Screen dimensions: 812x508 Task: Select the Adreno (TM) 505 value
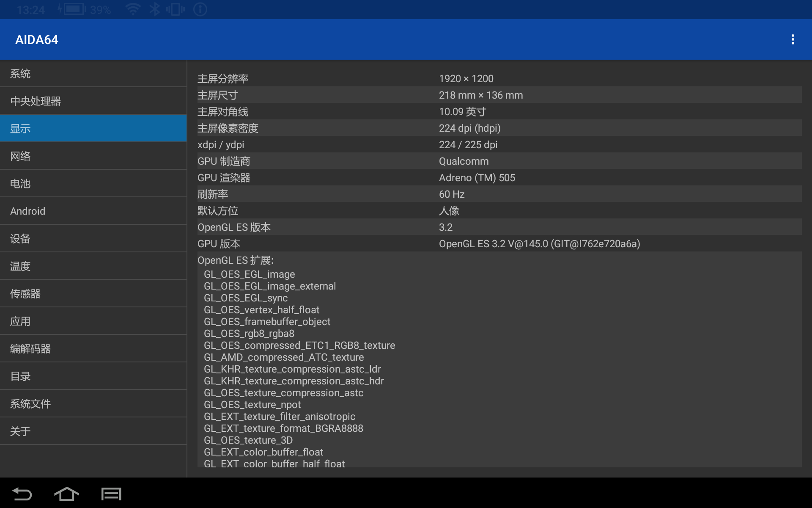(x=477, y=178)
